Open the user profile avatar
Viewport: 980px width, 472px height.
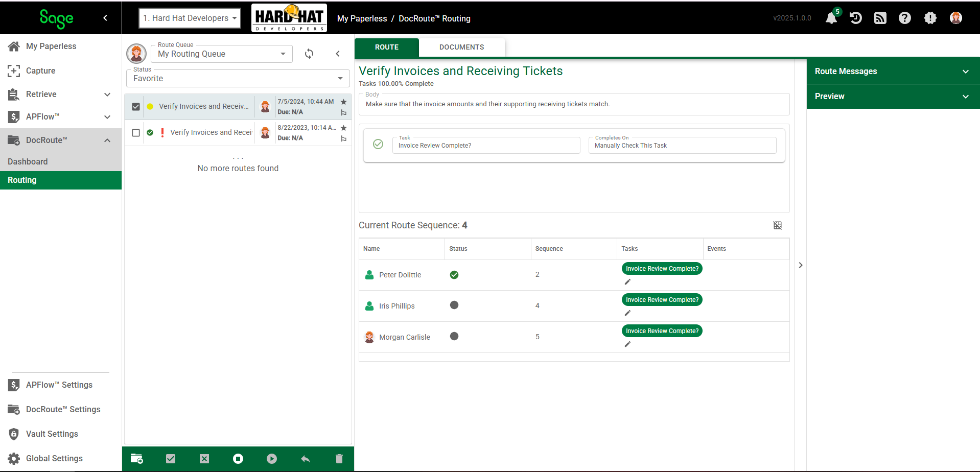pos(956,18)
